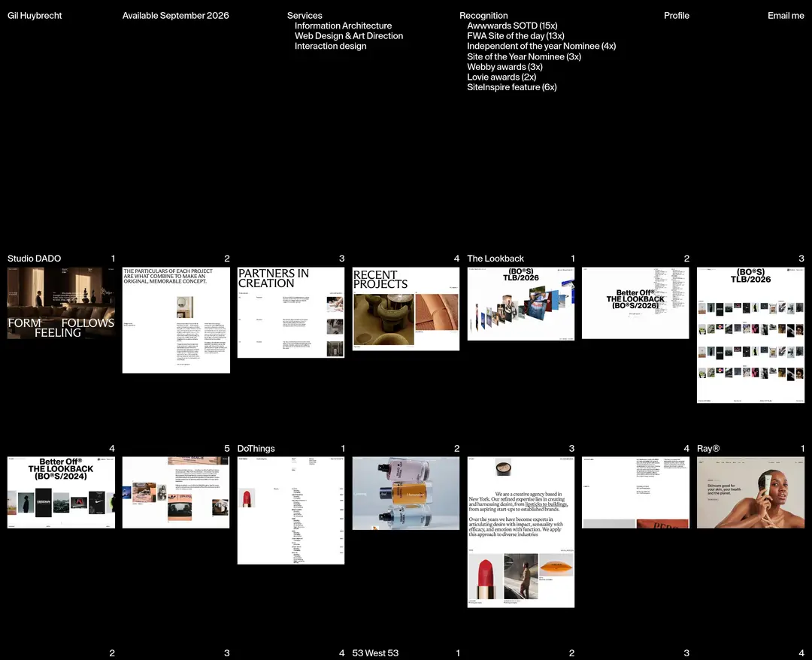This screenshot has width=812, height=660.
Task: Click The Lookback project title
Action: pos(495,259)
